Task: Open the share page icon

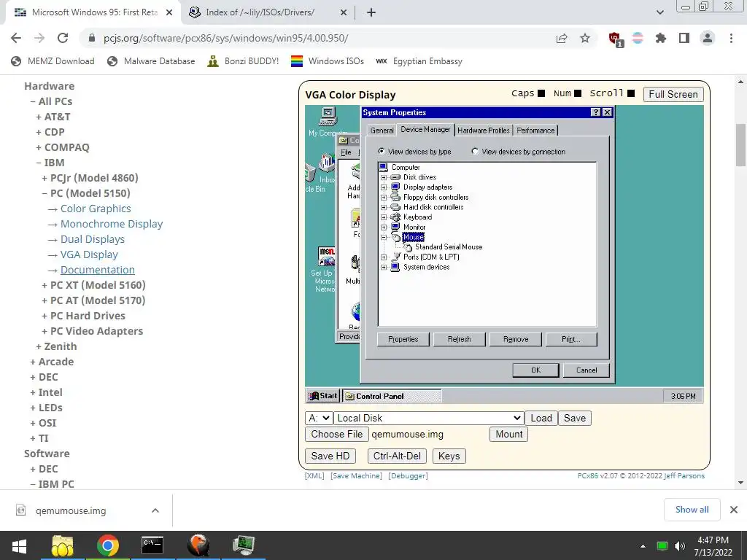Action: click(562, 38)
